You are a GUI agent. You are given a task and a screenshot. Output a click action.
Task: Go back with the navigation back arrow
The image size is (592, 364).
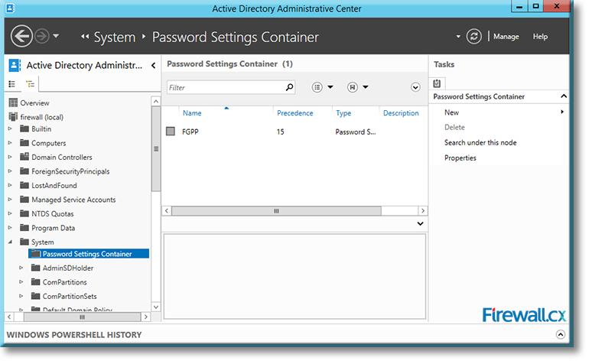tap(21, 36)
